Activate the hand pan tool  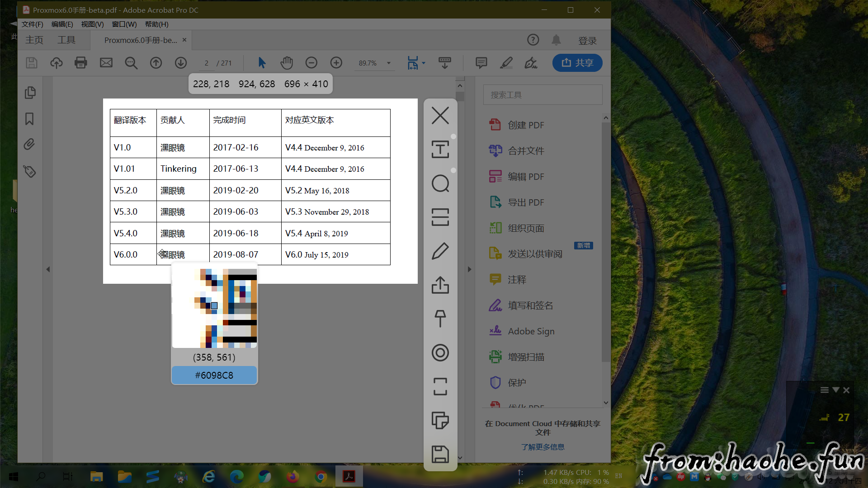click(x=287, y=63)
